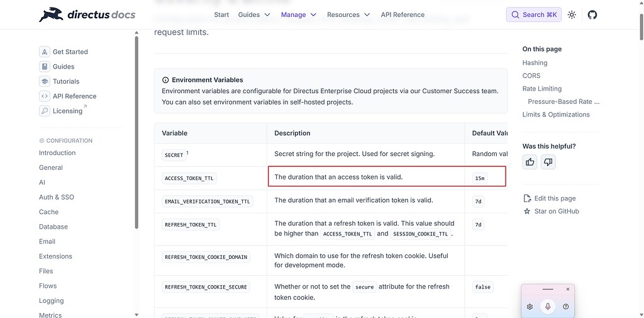Open the Licensing external link

click(x=67, y=111)
